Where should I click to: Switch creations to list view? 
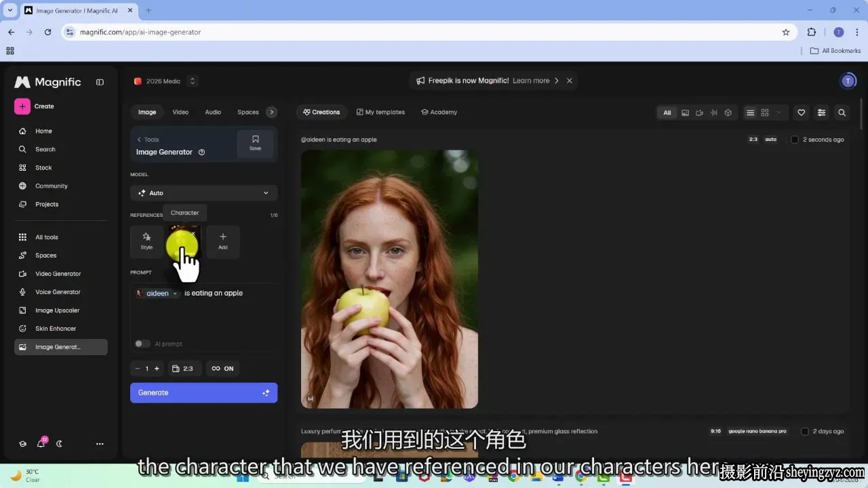click(x=750, y=113)
